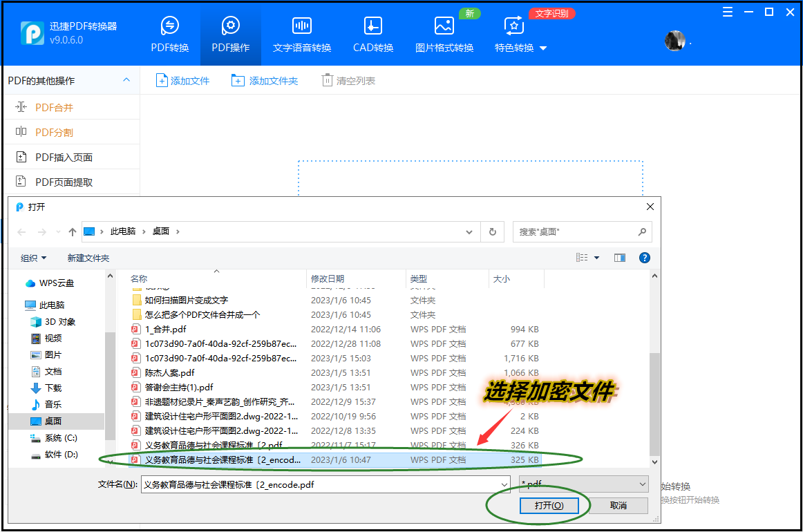Viewport: 803px width, 532px height.
Task: Select 系统 (C:) drive
Action: 55,438
